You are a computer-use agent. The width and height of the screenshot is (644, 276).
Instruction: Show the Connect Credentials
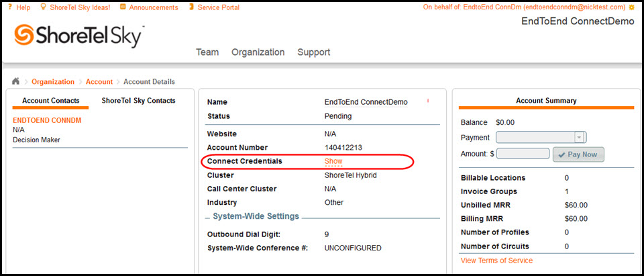(x=333, y=161)
